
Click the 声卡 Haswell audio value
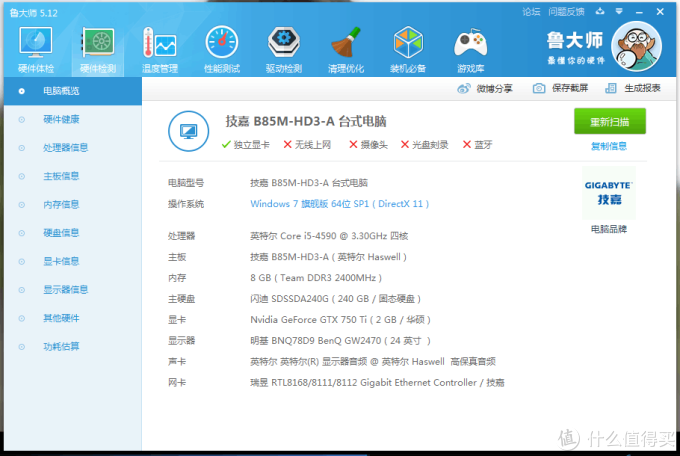coord(373,362)
